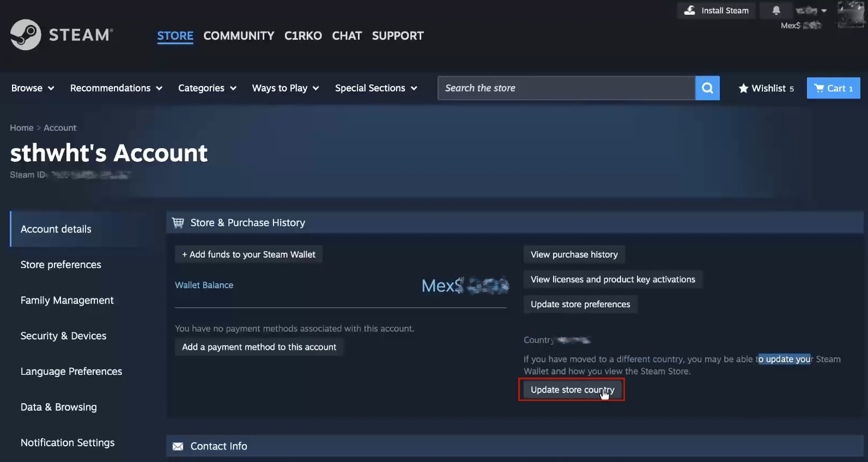Click the Search the store field

(566, 88)
